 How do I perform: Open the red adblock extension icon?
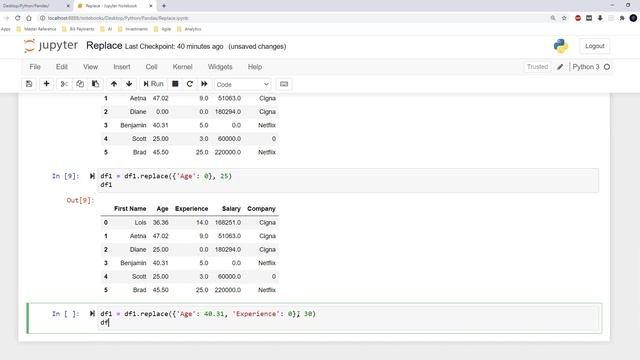pyautogui.click(x=578, y=18)
